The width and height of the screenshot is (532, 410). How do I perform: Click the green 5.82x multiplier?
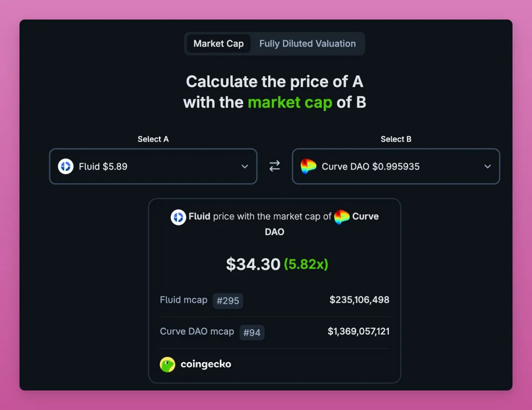coord(306,264)
